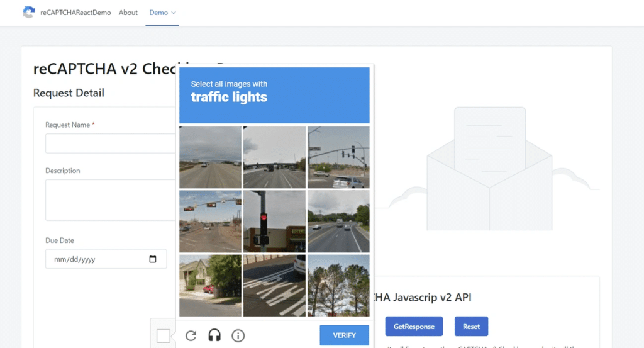The height and width of the screenshot is (348, 644).
Task: Click the GetResponse button
Action: (414, 327)
